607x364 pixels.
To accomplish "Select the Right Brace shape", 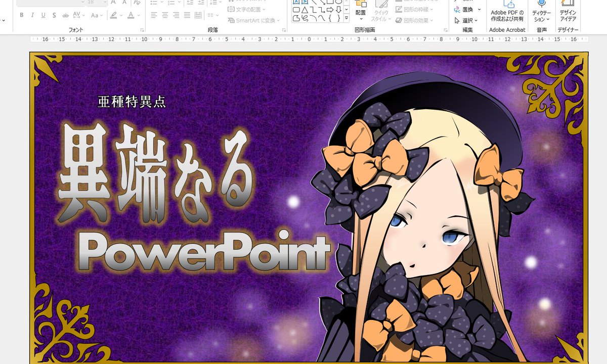I will point(338,19).
